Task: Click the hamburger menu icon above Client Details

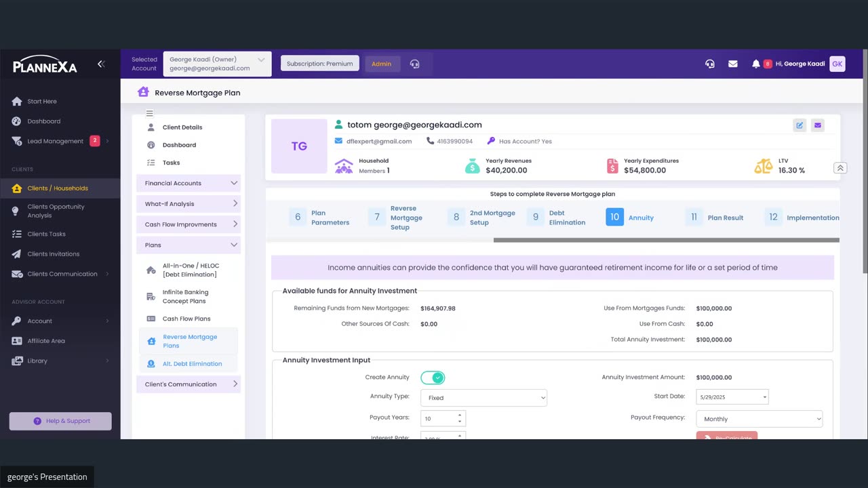Action: tap(150, 113)
